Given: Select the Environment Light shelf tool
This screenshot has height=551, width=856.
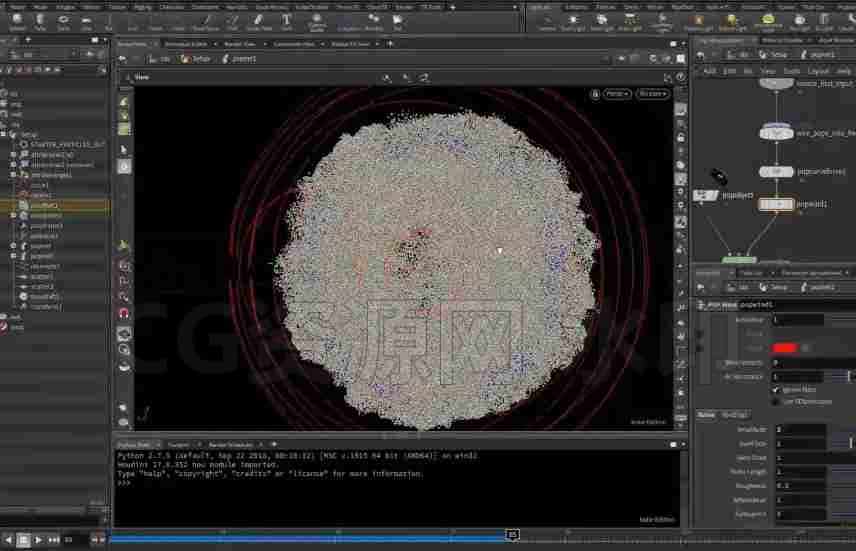Looking at the screenshot, I should 768,21.
